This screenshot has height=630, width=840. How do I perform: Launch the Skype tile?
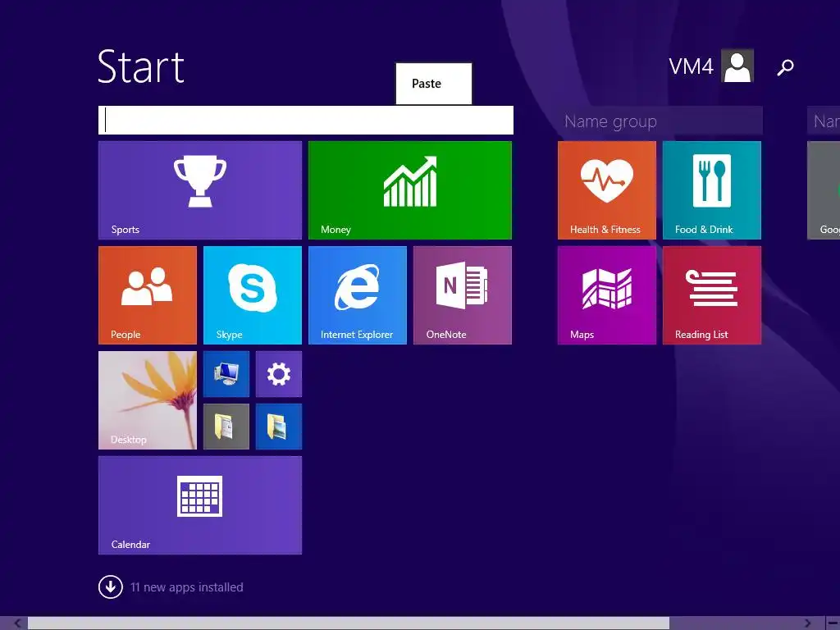pyautogui.click(x=253, y=295)
